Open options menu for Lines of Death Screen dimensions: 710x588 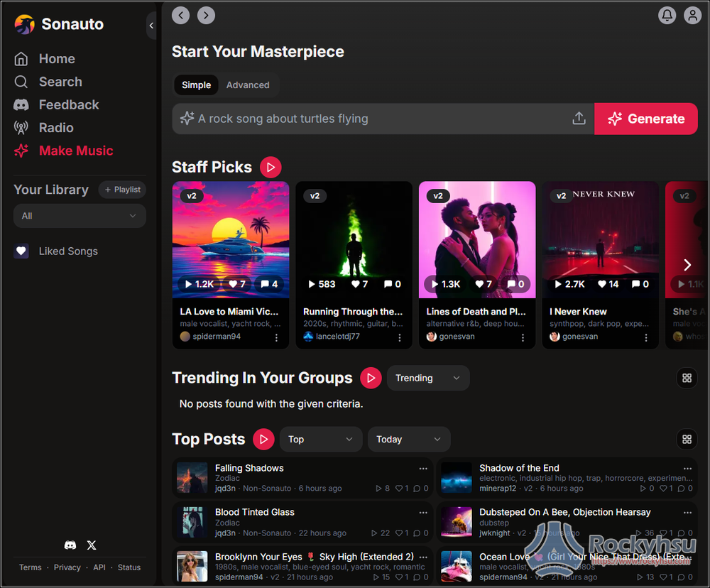(523, 337)
